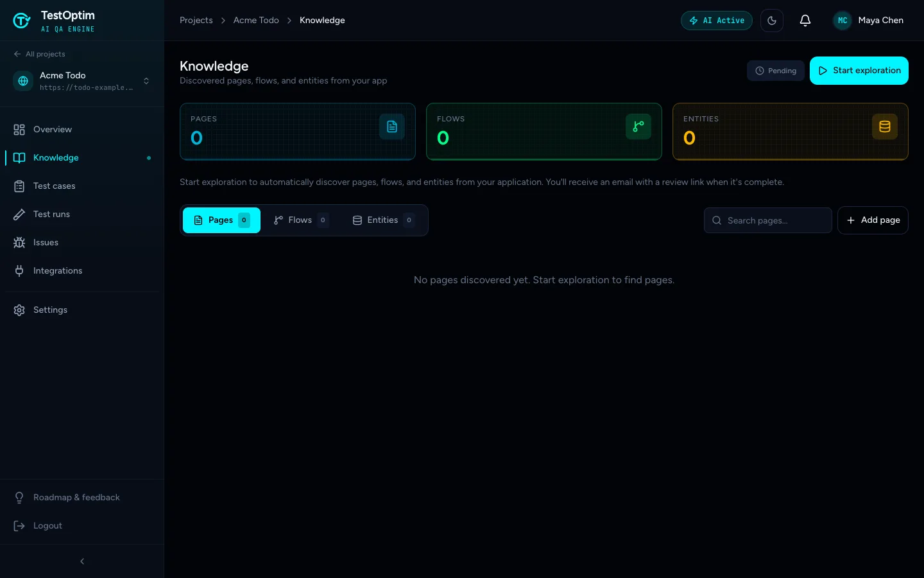924x578 pixels.
Task: Open Overview in the sidebar
Action: click(x=82, y=130)
